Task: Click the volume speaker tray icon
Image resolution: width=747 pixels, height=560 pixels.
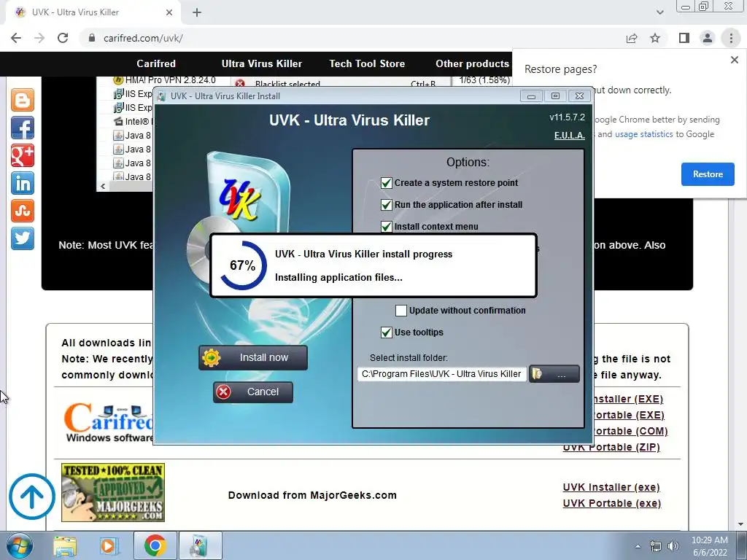Action: coord(673,546)
